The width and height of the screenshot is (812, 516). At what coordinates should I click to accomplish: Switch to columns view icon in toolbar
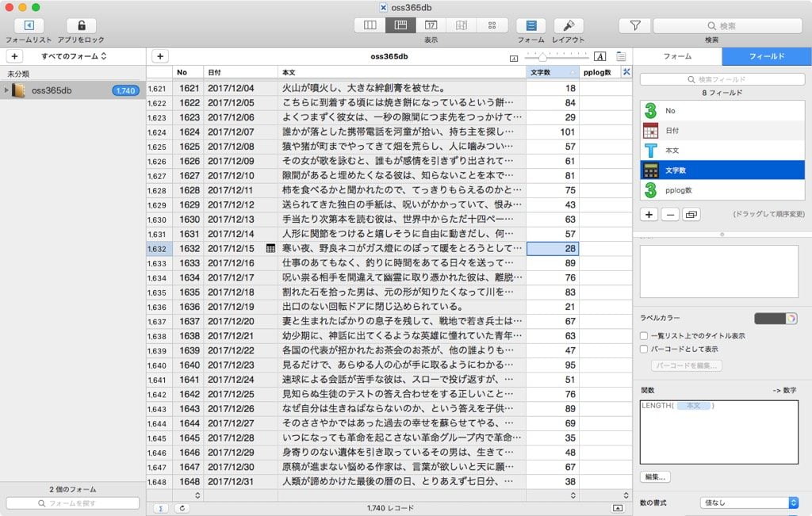tap(370, 25)
